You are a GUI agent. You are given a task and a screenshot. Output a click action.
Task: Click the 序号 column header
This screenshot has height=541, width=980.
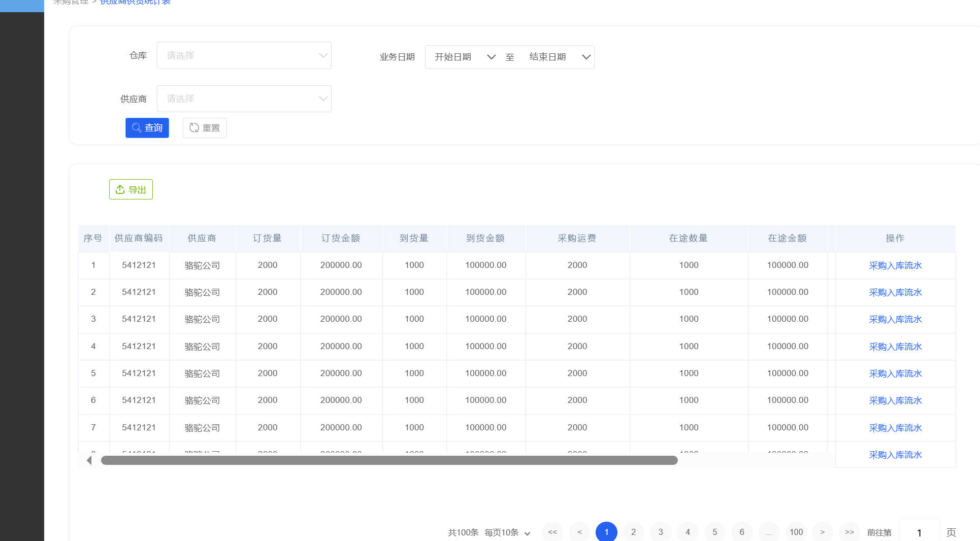[93, 238]
